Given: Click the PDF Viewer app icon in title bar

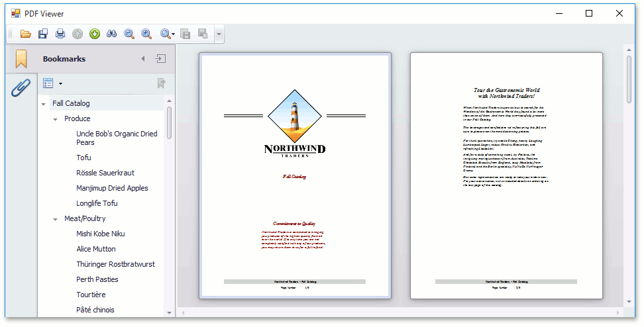Looking at the screenshot, I should pyautogui.click(x=16, y=13).
